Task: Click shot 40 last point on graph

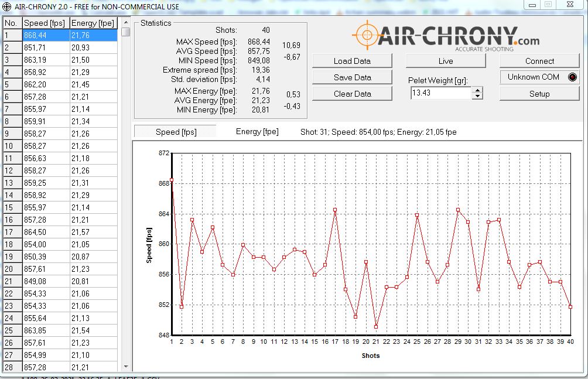Action: (x=570, y=307)
